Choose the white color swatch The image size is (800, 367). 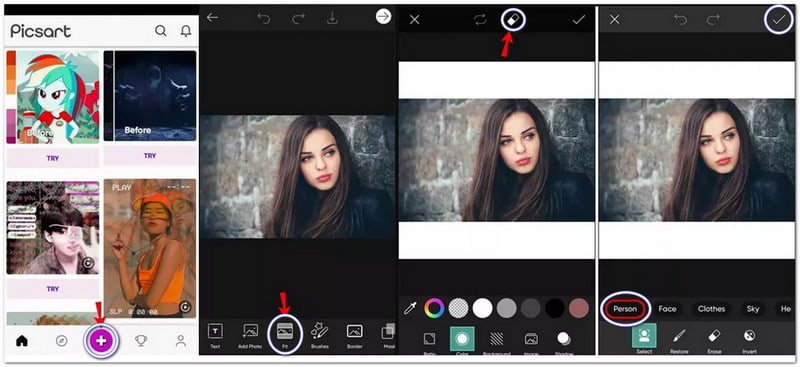tap(482, 308)
